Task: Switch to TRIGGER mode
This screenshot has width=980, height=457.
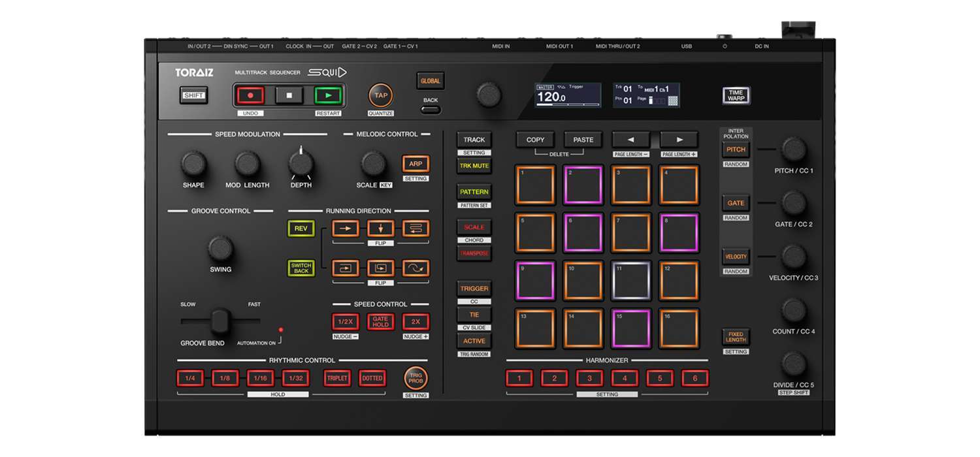Action: click(x=474, y=289)
